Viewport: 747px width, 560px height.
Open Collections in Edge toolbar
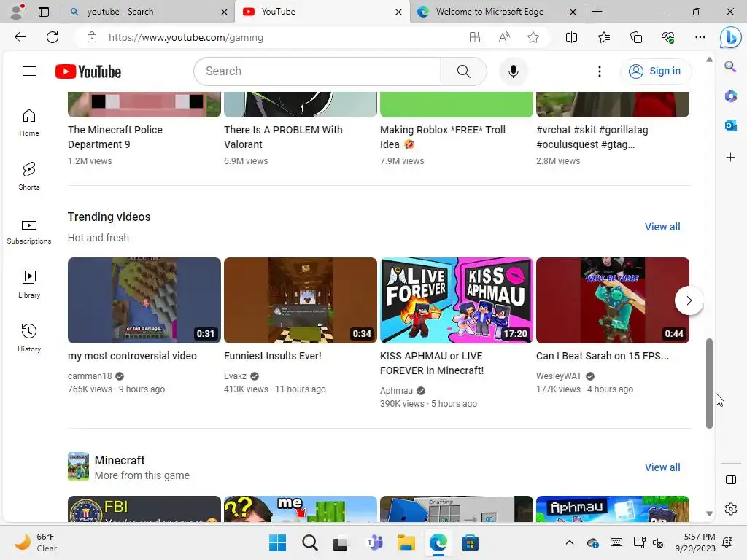(x=636, y=37)
